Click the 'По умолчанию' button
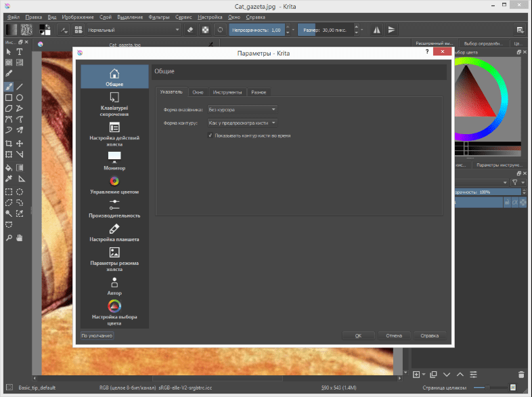 point(97,335)
